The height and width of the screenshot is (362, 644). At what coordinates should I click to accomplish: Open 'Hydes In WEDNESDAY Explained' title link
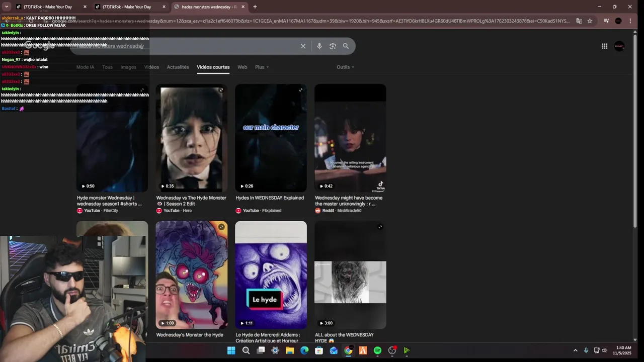[270, 198]
